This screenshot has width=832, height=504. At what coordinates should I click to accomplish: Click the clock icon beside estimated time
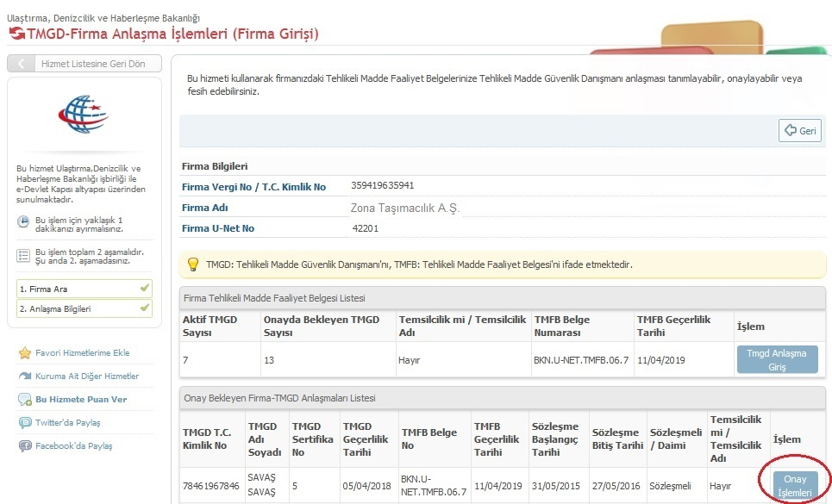click(x=23, y=221)
